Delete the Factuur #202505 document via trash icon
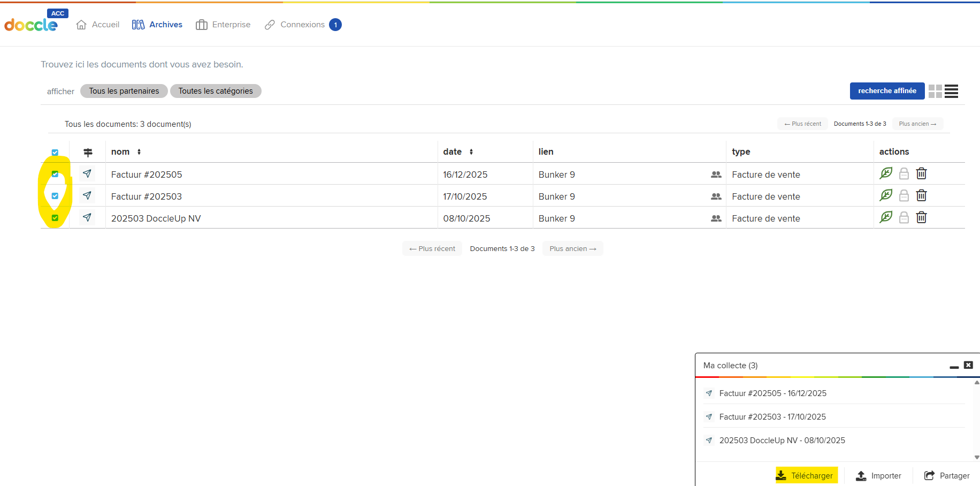Image resolution: width=980 pixels, height=486 pixels. pyautogui.click(x=921, y=174)
